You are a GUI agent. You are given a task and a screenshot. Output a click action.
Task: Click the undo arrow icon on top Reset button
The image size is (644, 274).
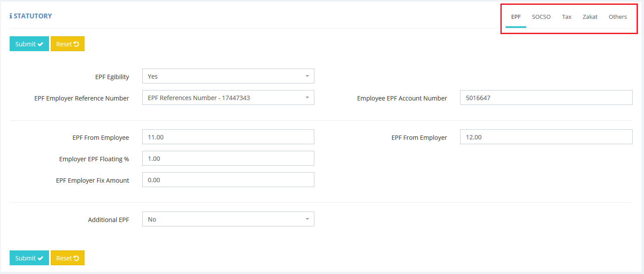tap(76, 44)
